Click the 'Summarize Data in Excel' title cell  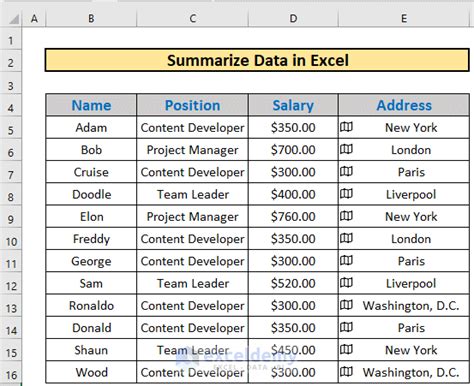(257, 60)
